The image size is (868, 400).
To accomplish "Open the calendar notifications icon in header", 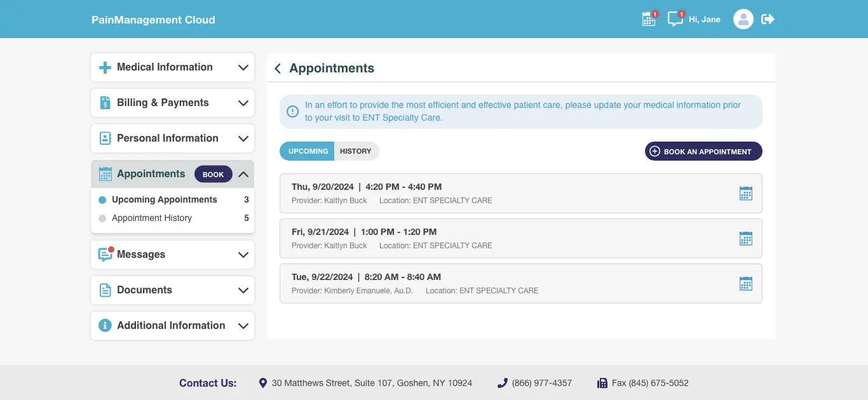I will pos(648,19).
